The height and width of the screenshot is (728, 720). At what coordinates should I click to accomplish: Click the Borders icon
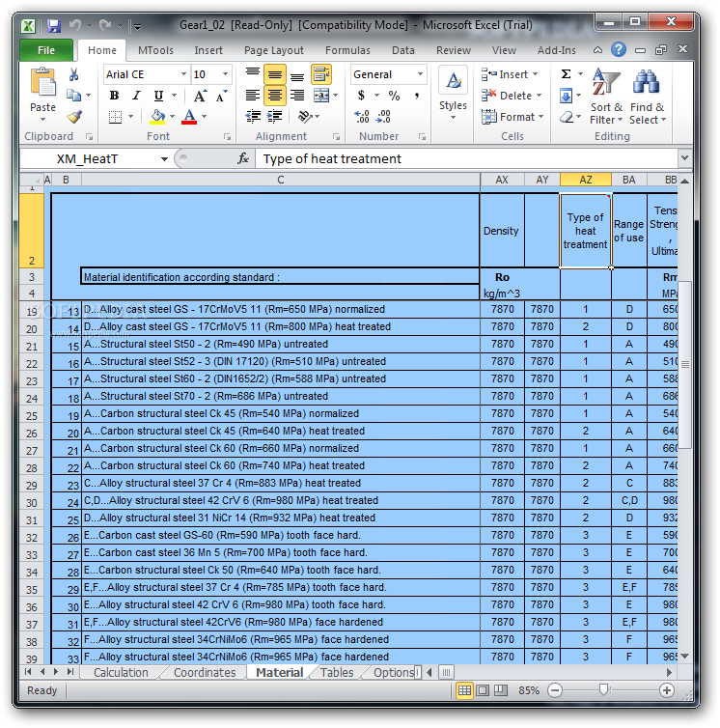click(x=115, y=117)
